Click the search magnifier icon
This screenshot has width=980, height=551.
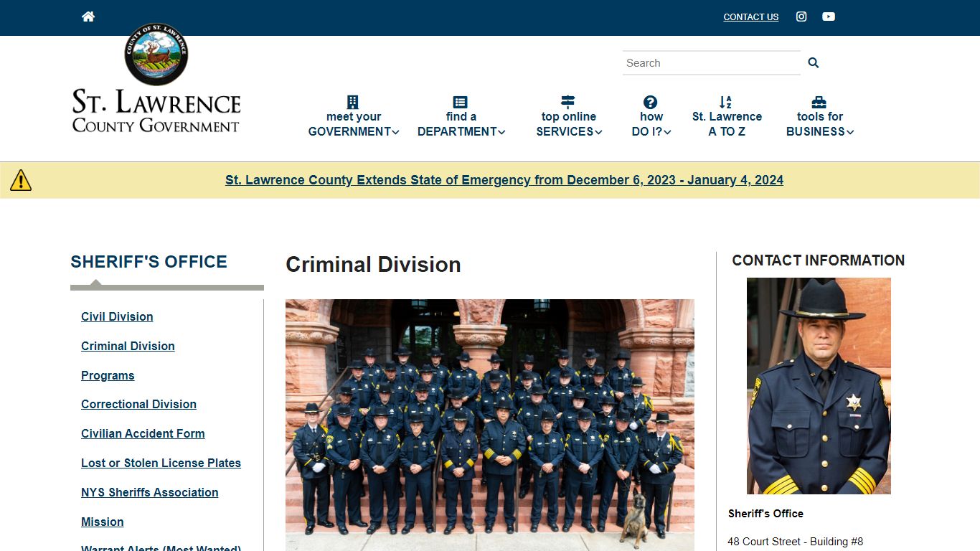point(814,63)
